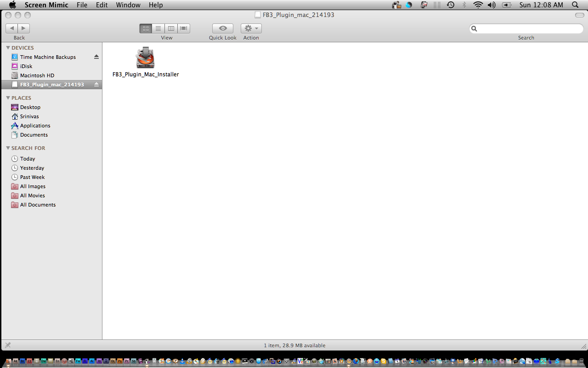This screenshot has height=368, width=588.
Task: Open the All Movies smart folder
Action: (32, 195)
